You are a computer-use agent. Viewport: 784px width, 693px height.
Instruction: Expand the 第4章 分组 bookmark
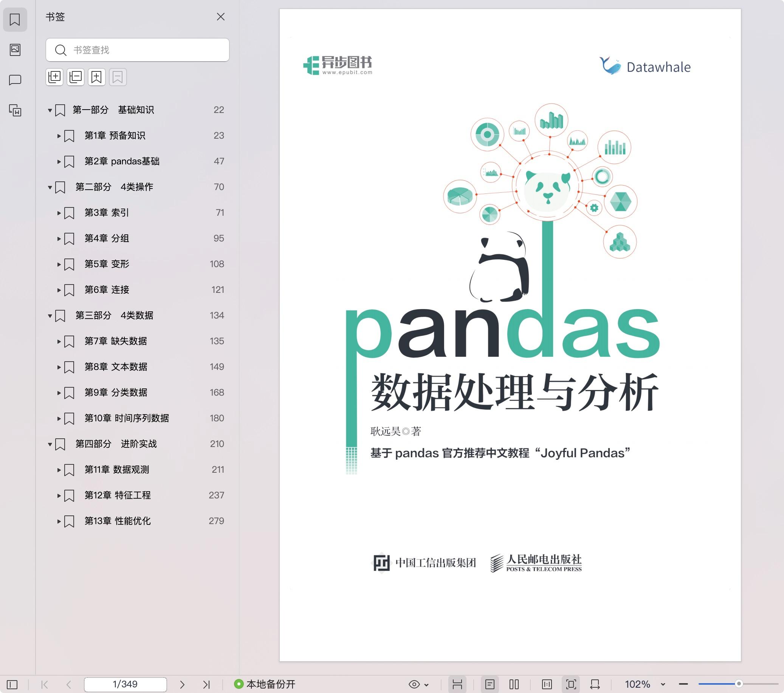59,239
